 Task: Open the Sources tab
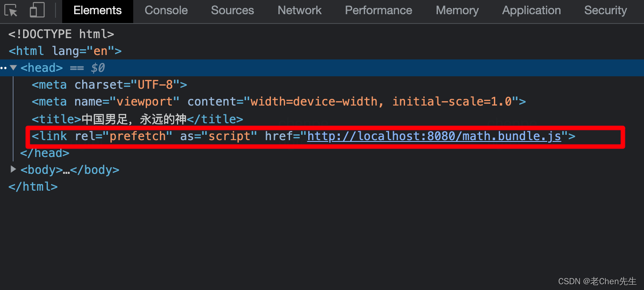[x=232, y=11]
